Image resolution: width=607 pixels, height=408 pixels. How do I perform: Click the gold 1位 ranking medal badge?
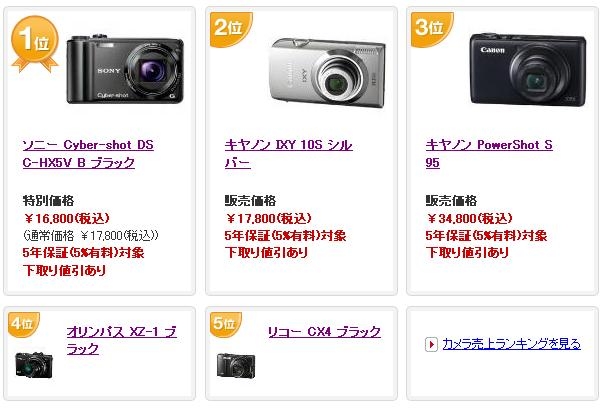point(35,44)
